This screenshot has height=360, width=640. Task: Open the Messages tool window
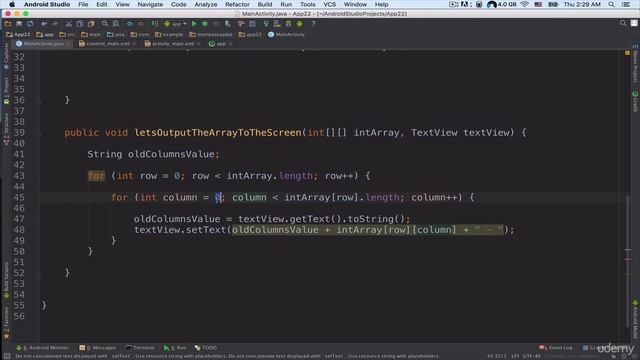98,348
